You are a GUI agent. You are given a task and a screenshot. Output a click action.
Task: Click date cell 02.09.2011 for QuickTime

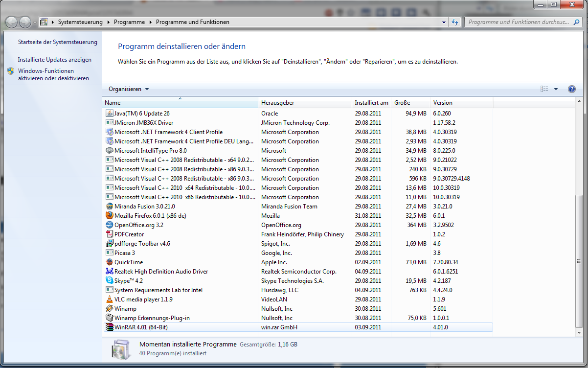pyautogui.click(x=368, y=262)
